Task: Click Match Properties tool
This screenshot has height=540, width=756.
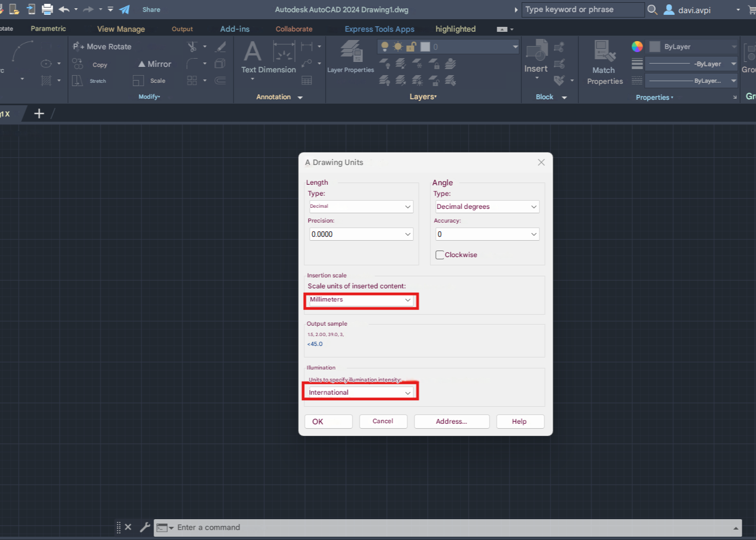Action: click(x=605, y=62)
